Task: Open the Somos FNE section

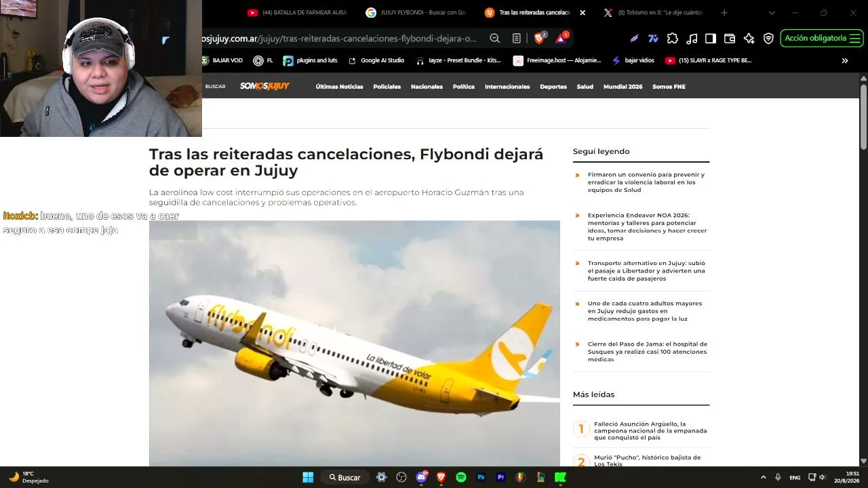Action: 669,87
